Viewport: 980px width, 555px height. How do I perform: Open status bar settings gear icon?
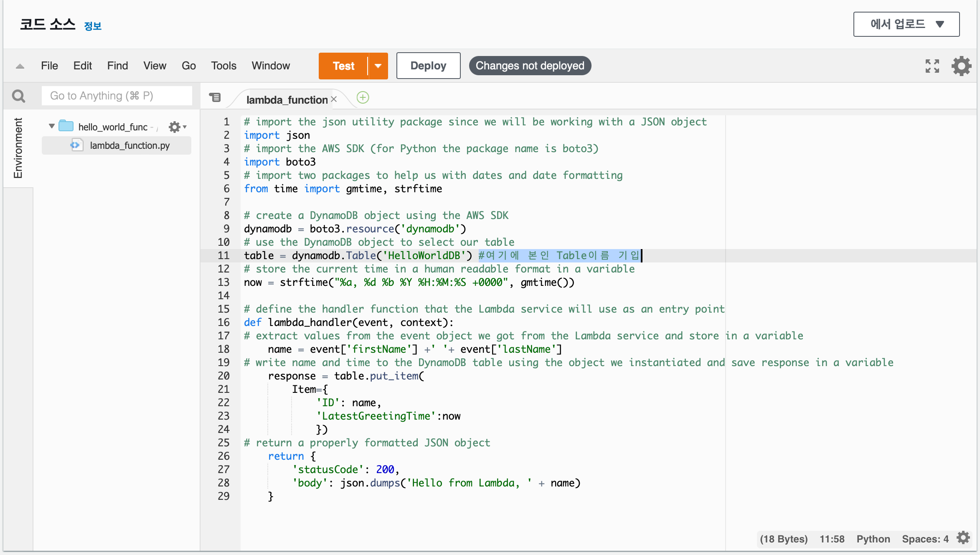tap(964, 538)
